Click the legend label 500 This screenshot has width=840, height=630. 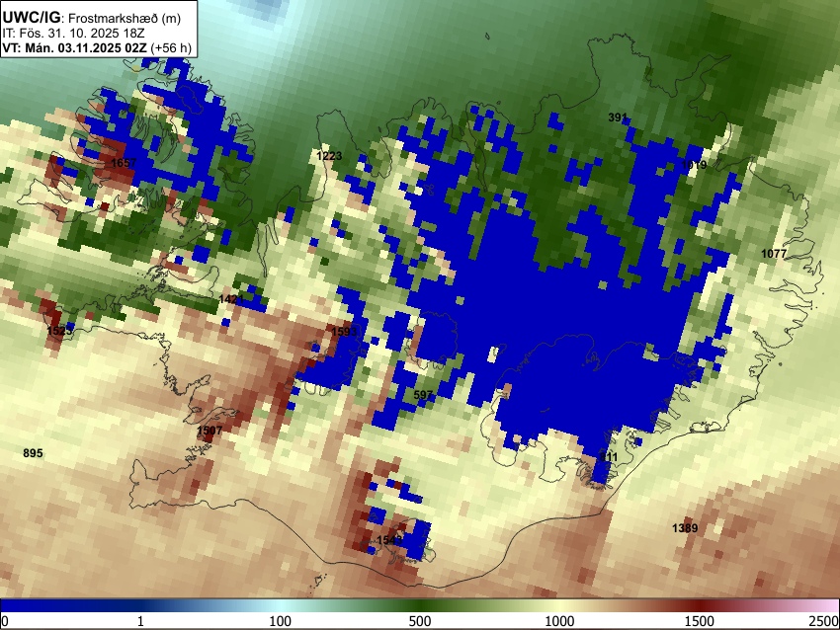click(420, 621)
